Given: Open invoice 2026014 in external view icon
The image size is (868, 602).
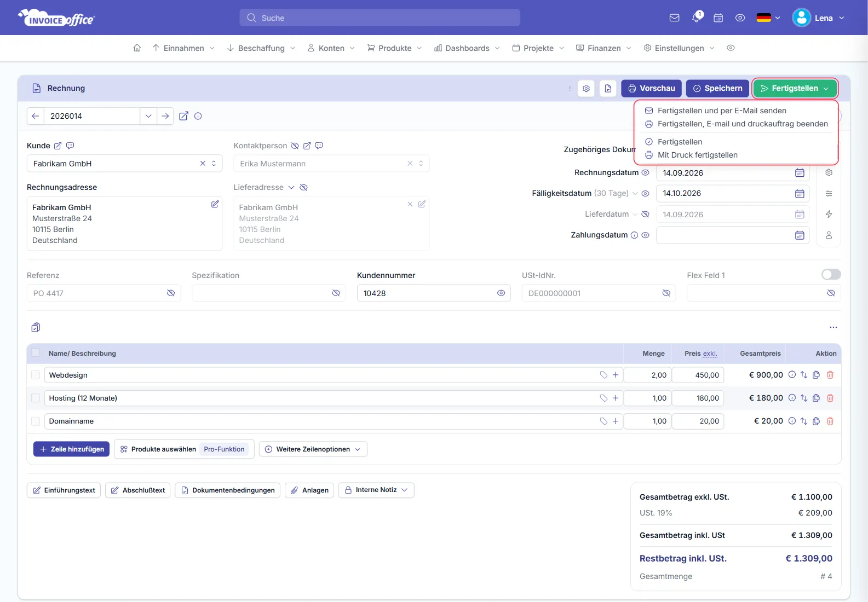Looking at the screenshot, I should click(x=183, y=116).
